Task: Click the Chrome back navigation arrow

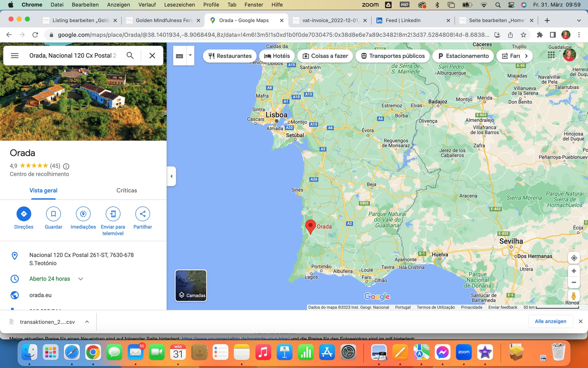Action: click(9, 35)
